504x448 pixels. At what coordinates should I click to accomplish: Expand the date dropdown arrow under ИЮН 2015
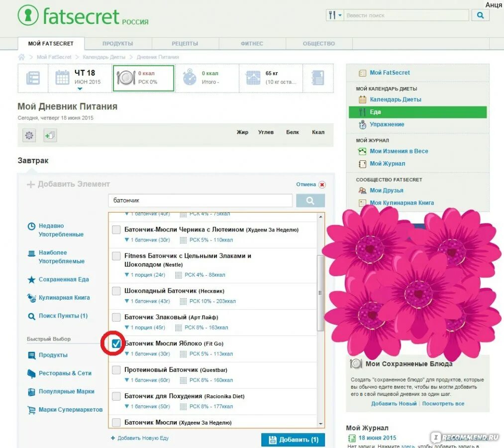click(80, 89)
